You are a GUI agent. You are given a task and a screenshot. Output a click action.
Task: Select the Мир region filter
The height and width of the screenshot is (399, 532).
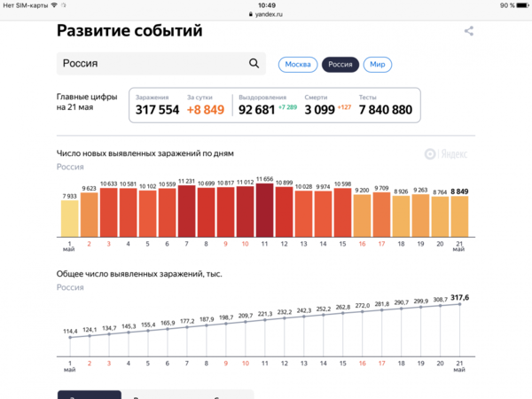(x=378, y=65)
